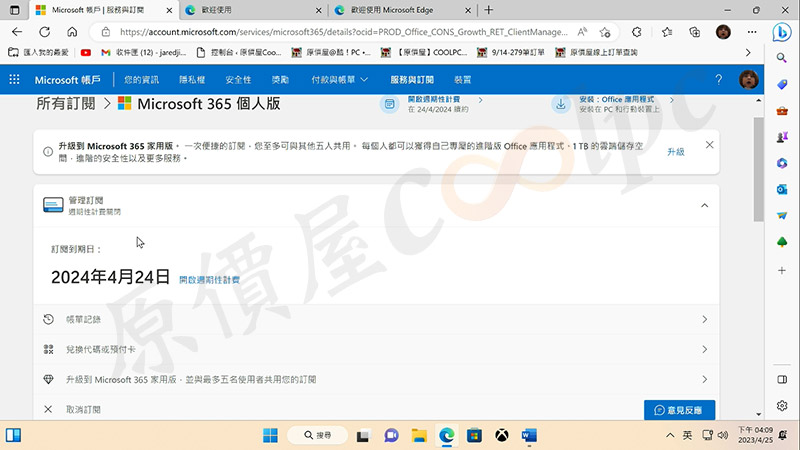
Task: Open the sidebar search icon
Action: click(x=782, y=58)
